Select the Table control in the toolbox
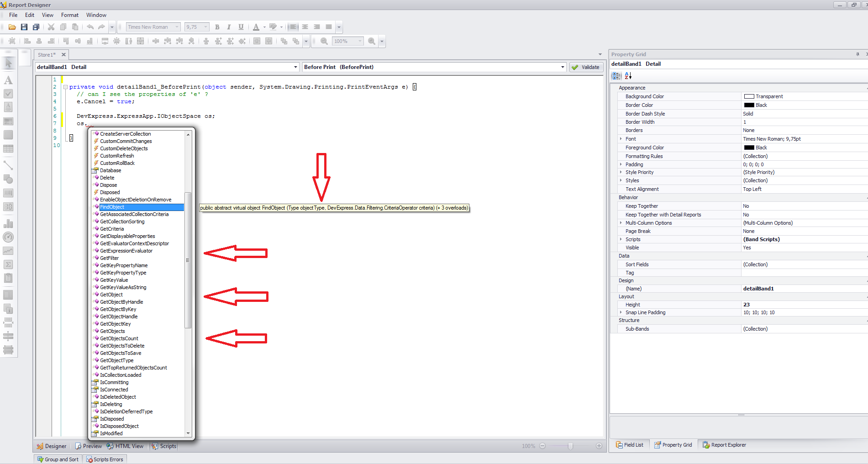 point(8,149)
